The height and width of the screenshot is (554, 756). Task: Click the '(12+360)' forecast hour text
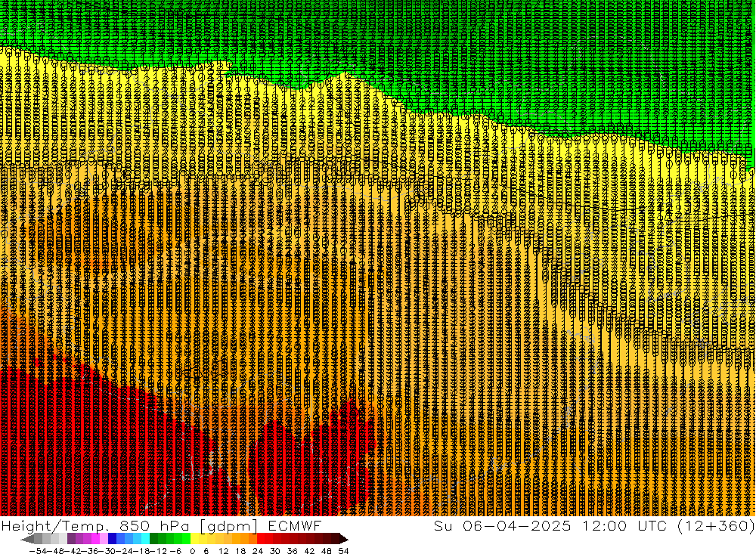tap(716, 525)
